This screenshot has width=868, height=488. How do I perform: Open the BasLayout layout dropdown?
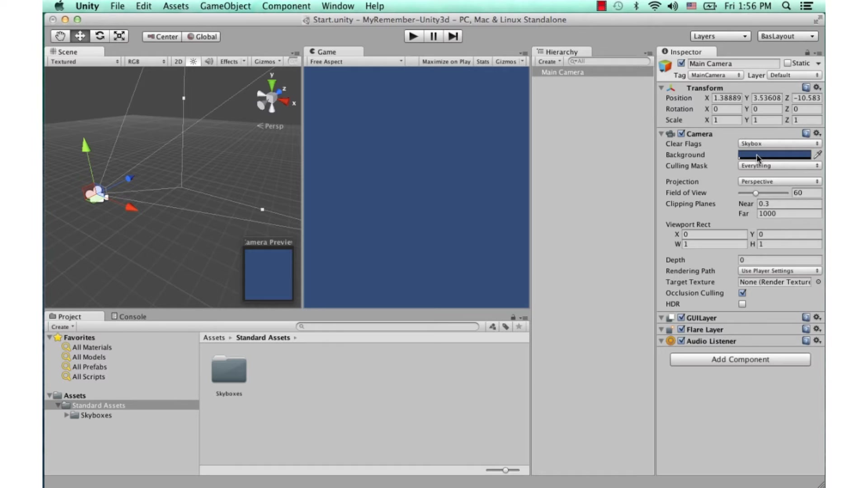pyautogui.click(x=788, y=36)
